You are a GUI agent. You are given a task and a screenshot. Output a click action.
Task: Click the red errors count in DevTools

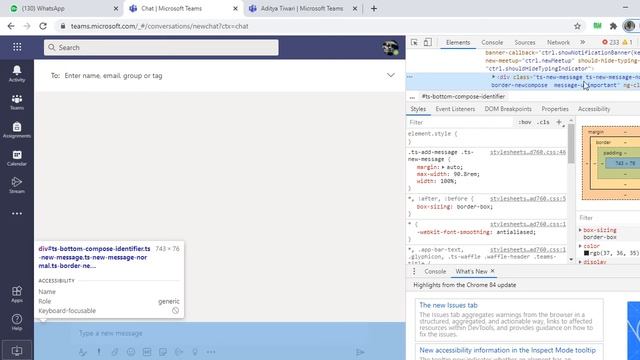click(x=611, y=42)
